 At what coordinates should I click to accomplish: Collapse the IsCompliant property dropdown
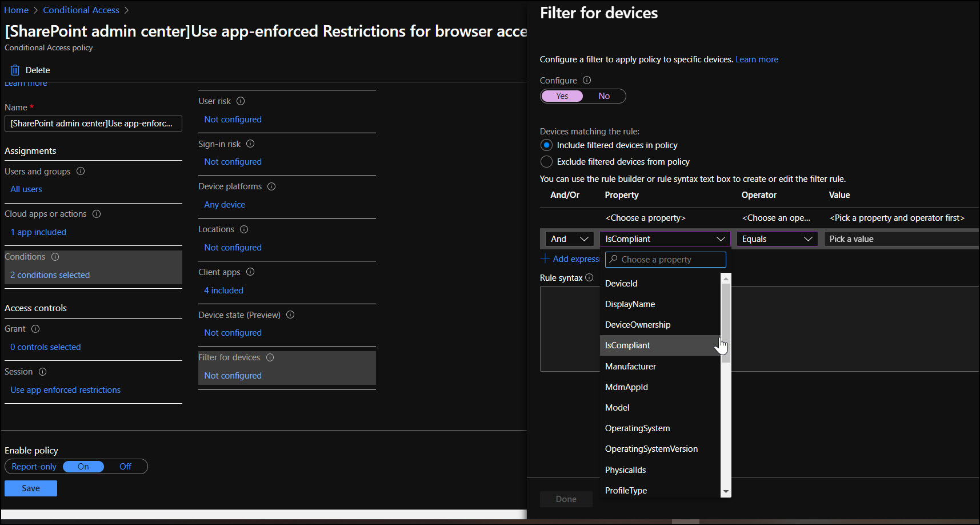pyautogui.click(x=665, y=239)
